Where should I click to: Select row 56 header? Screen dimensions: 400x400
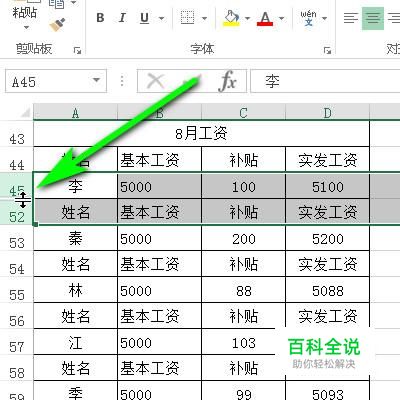click(x=17, y=316)
